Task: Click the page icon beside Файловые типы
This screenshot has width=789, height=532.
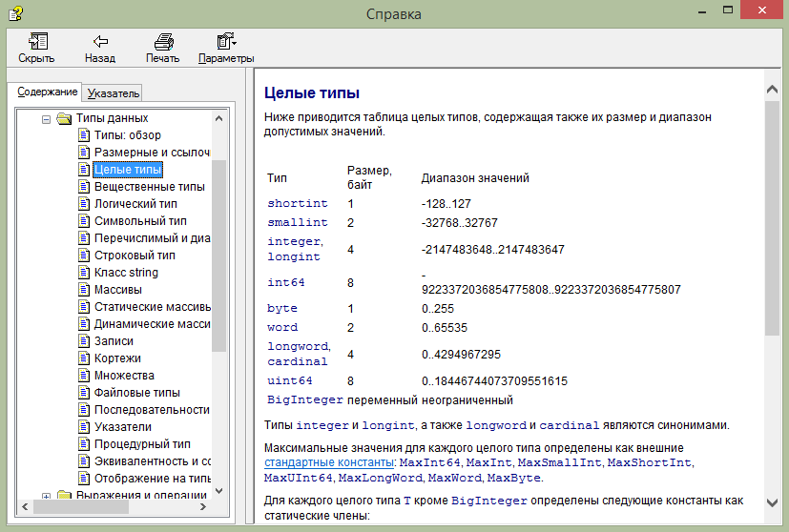Action: (x=84, y=392)
